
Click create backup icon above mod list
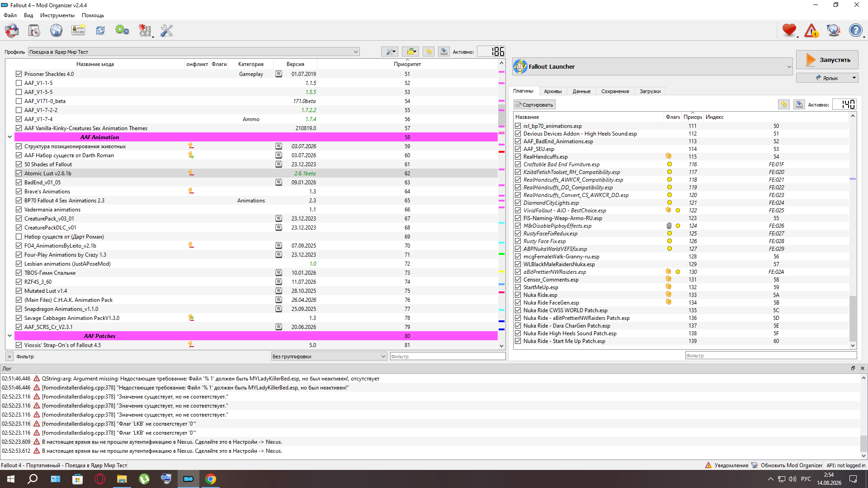point(444,52)
